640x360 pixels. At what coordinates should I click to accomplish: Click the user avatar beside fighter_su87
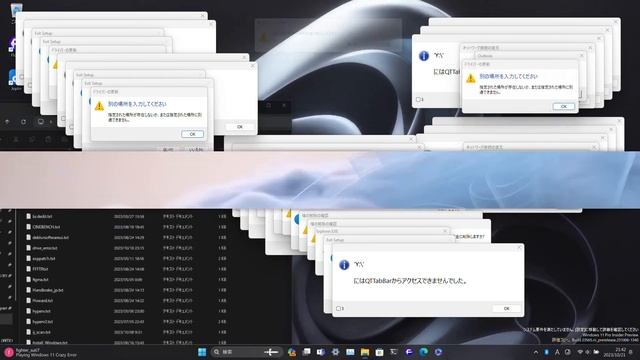[x=9, y=352]
